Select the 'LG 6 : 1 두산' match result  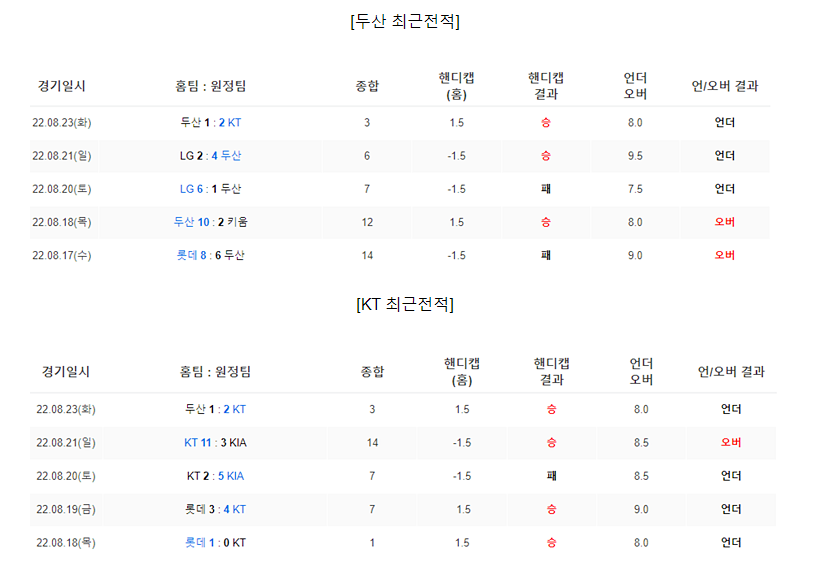[210, 189]
